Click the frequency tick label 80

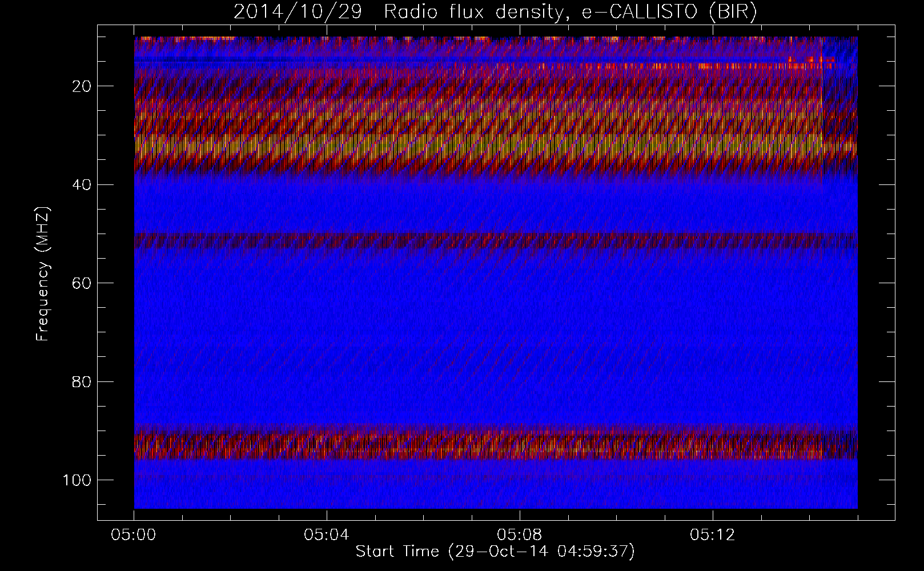point(82,381)
